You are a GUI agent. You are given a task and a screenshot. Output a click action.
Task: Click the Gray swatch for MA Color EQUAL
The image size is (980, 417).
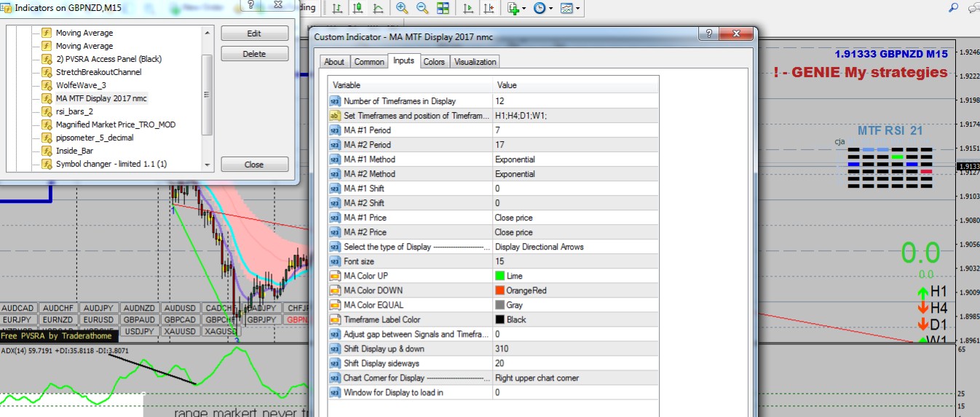(x=499, y=305)
